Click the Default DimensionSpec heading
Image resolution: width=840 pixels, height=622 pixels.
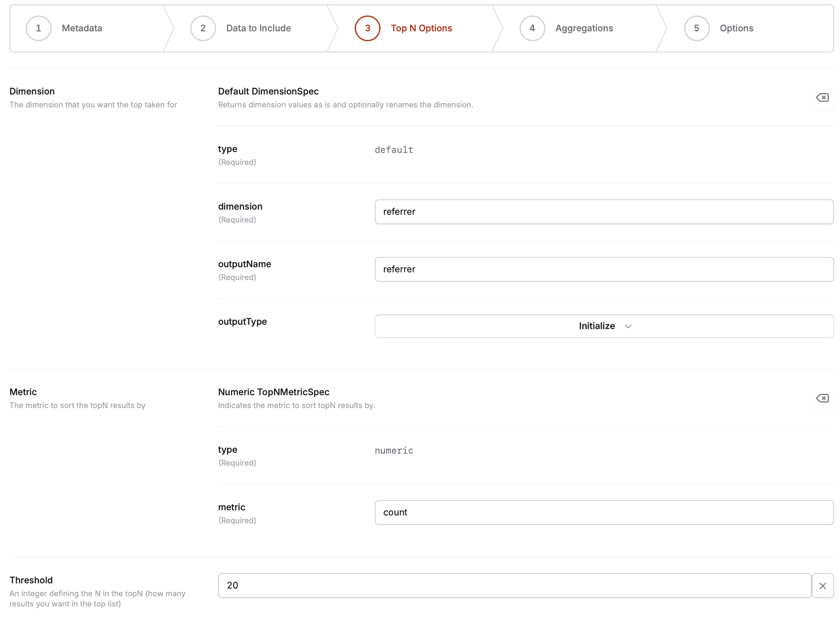click(x=268, y=91)
